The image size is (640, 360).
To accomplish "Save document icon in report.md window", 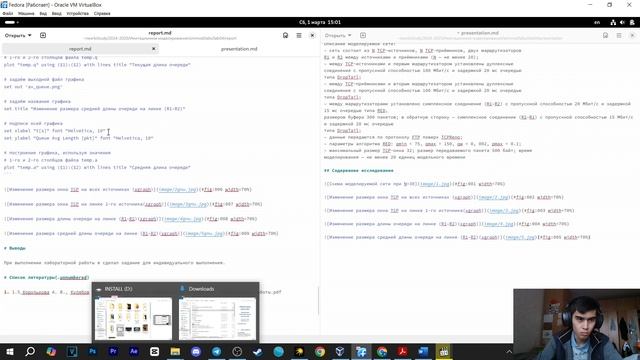I will (x=285, y=36).
